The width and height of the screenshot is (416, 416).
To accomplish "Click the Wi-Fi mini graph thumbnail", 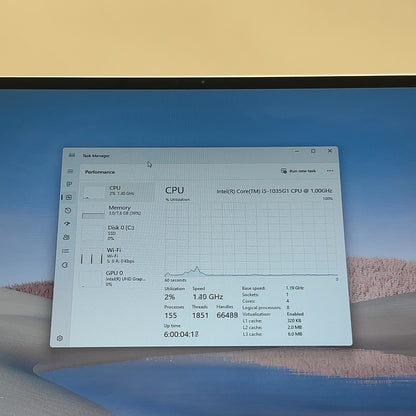I will click(92, 258).
